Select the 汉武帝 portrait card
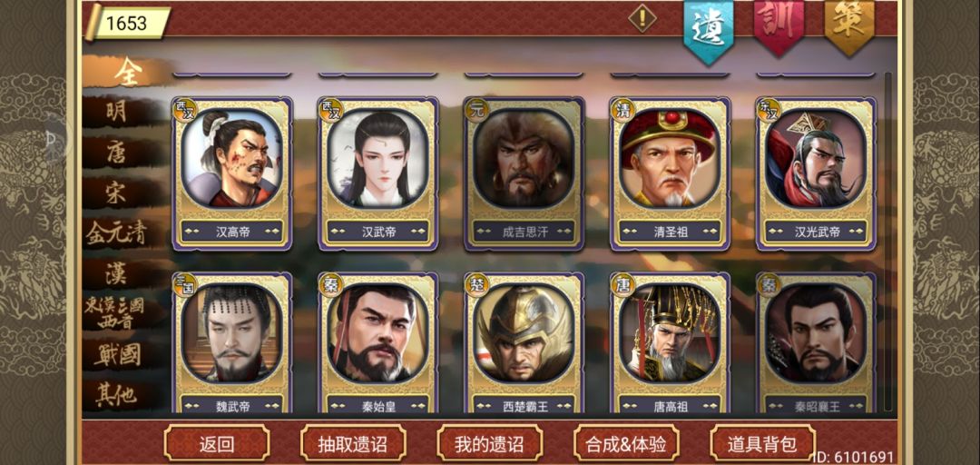 [x=378, y=173]
